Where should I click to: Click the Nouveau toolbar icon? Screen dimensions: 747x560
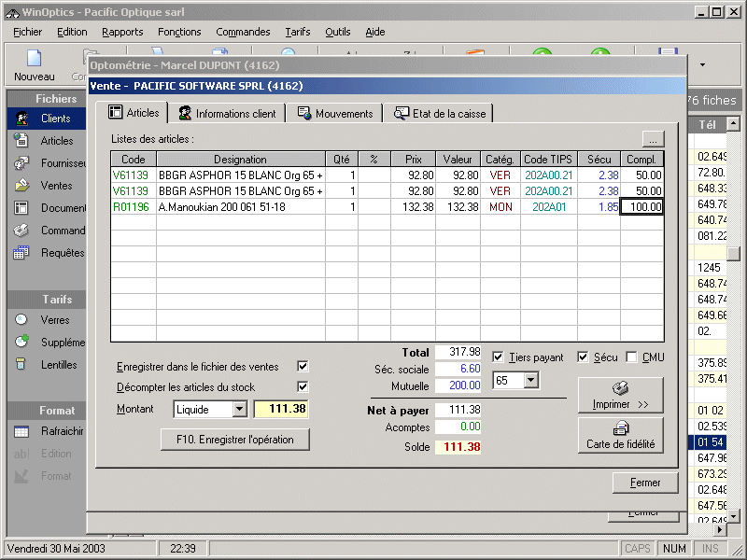pyautogui.click(x=35, y=62)
